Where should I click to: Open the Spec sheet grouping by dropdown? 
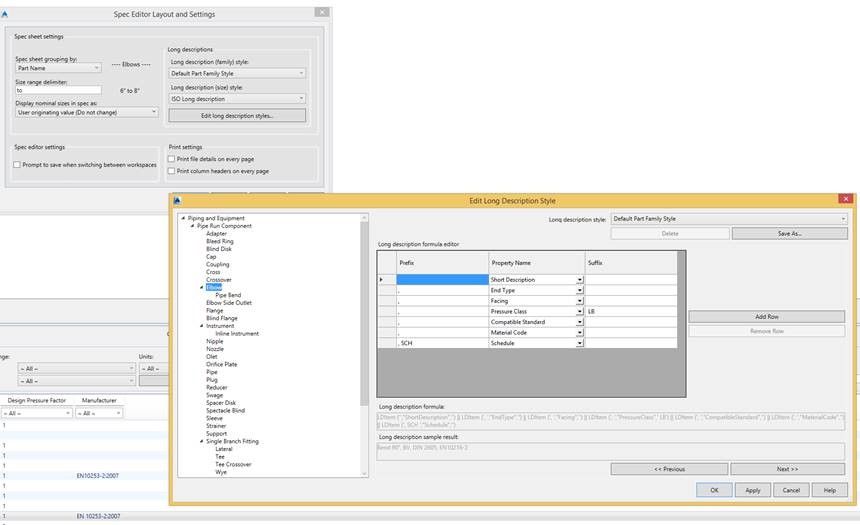58,68
